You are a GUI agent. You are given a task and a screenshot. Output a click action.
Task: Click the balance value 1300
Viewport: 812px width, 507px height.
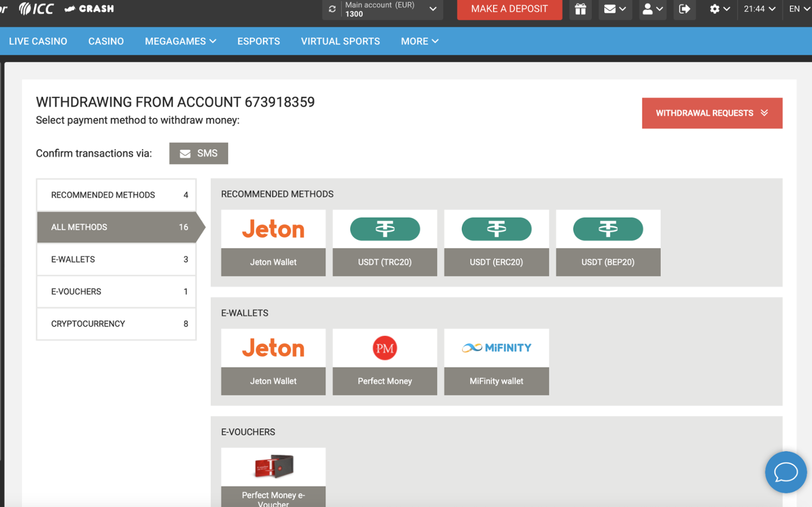click(x=354, y=14)
